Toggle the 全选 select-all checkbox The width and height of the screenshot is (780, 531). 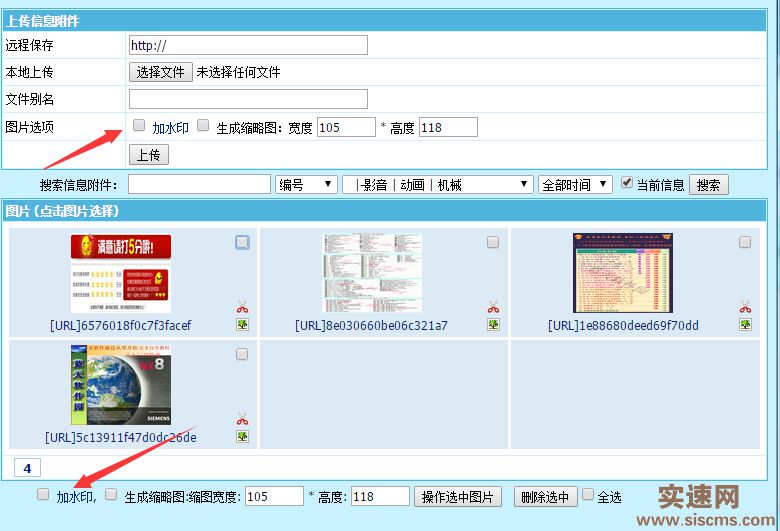click(588, 494)
